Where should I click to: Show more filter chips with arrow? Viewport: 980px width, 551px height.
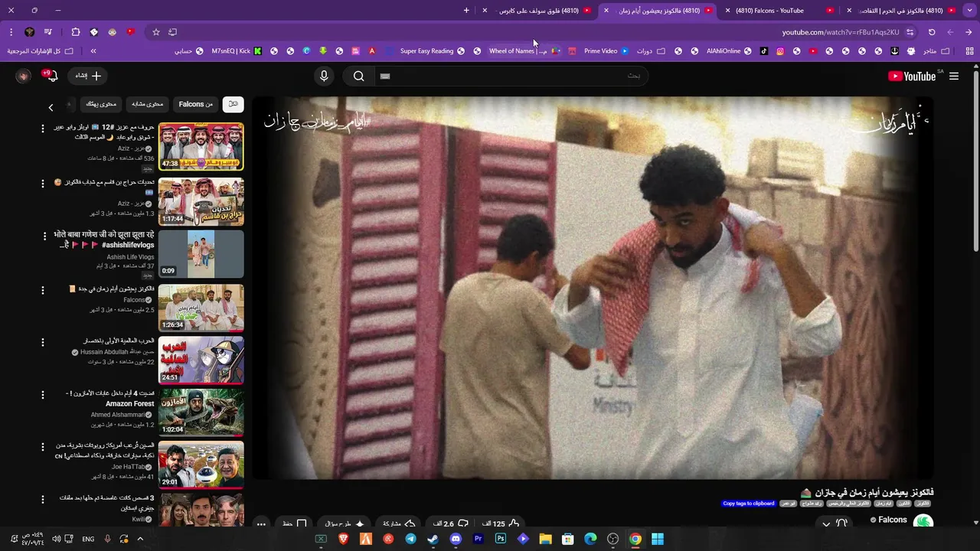tap(51, 107)
